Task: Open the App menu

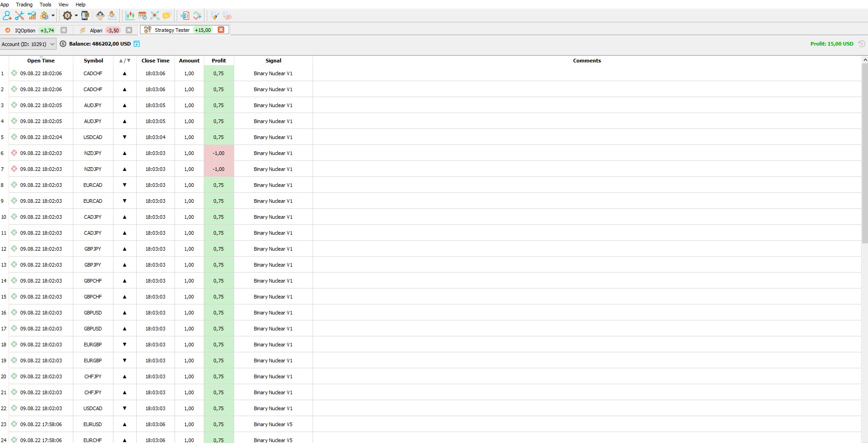Action: click(5, 5)
